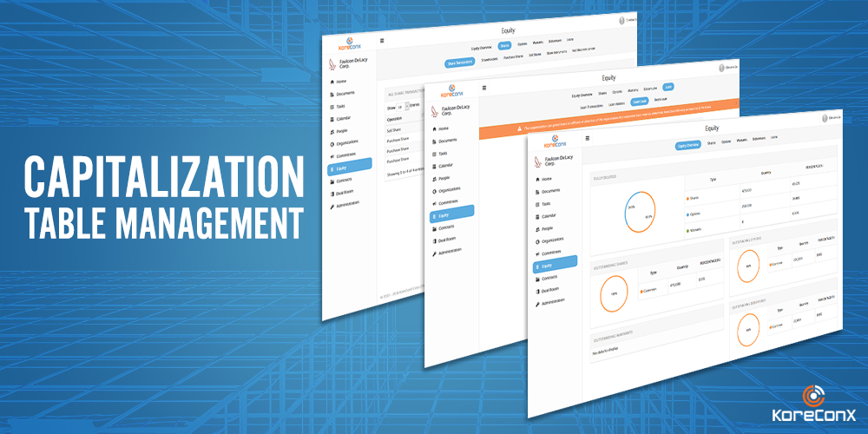Image resolution: width=868 pixels, height=434 pixels.
Task: Click the Committees megaphone icon in the front window
Action: pos(536,254)
